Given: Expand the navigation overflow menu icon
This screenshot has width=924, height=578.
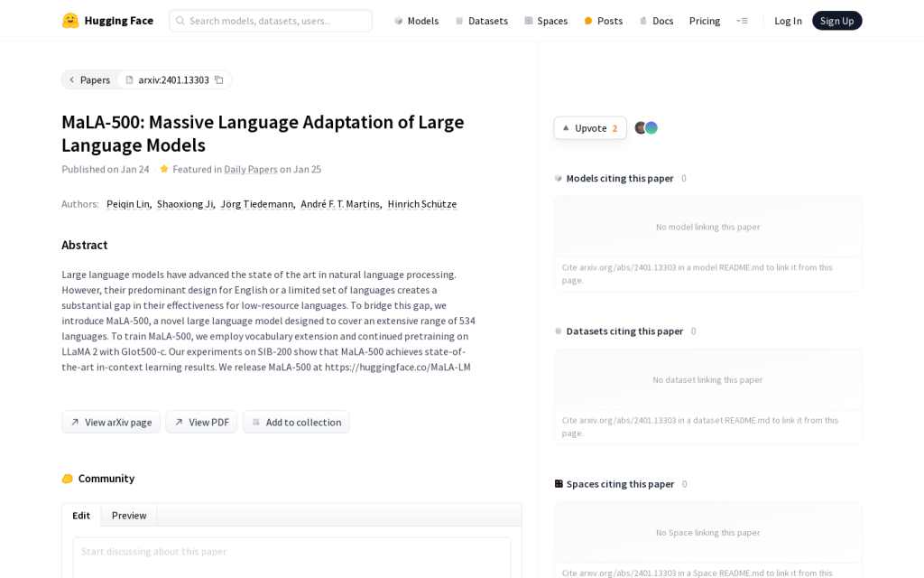Looking at the screenshot, I should (x=742, y=21).
